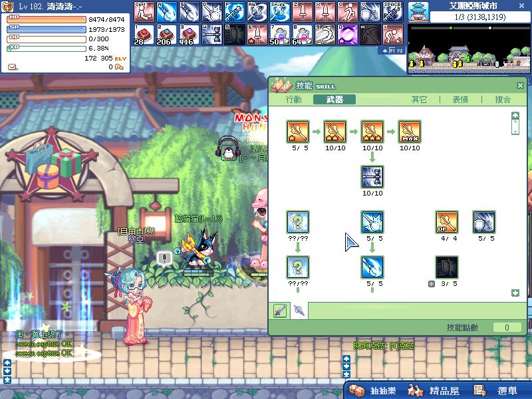Drink the potion in slot 7
Image resolution: width=532 pixels, height=399 pixels.
click(x=280, y=35)
